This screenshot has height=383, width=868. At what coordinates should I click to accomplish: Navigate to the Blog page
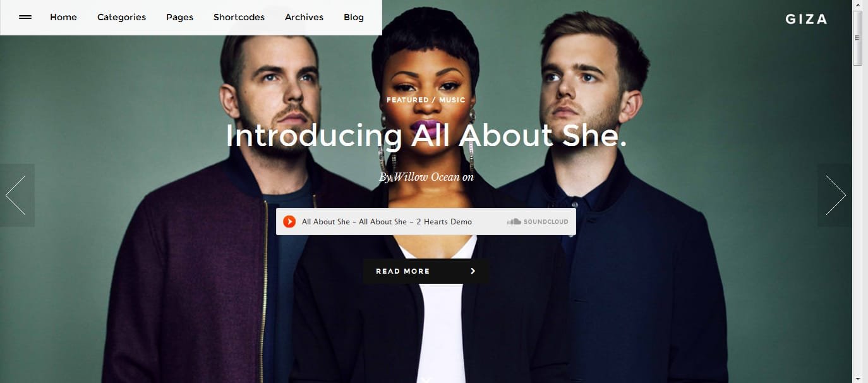click(x=354, y=18)
